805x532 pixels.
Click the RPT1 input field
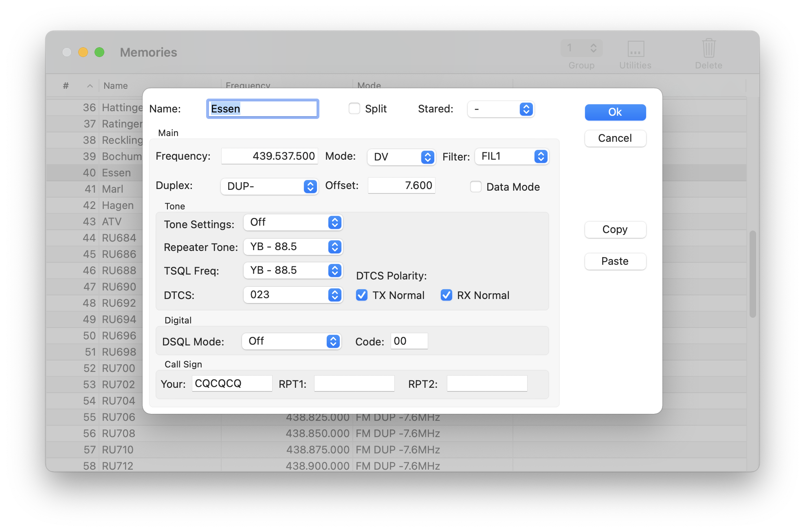(x=354, y=383)
